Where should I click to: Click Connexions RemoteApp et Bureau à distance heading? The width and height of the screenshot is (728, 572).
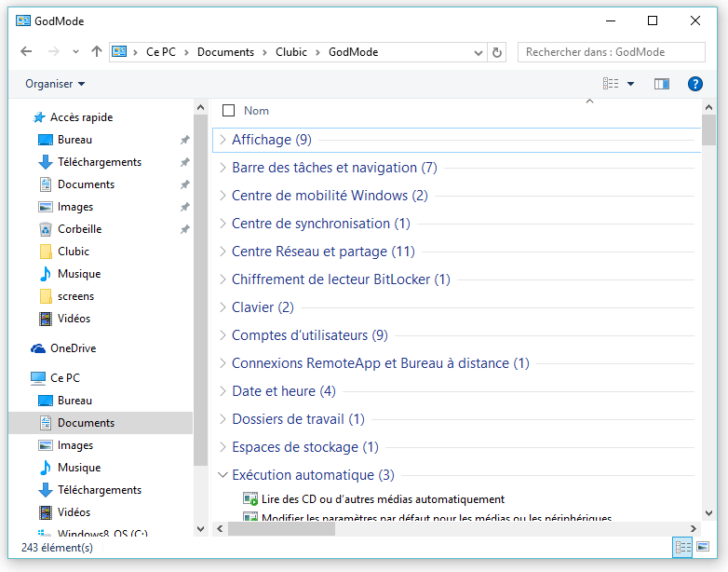click(380, 363)
